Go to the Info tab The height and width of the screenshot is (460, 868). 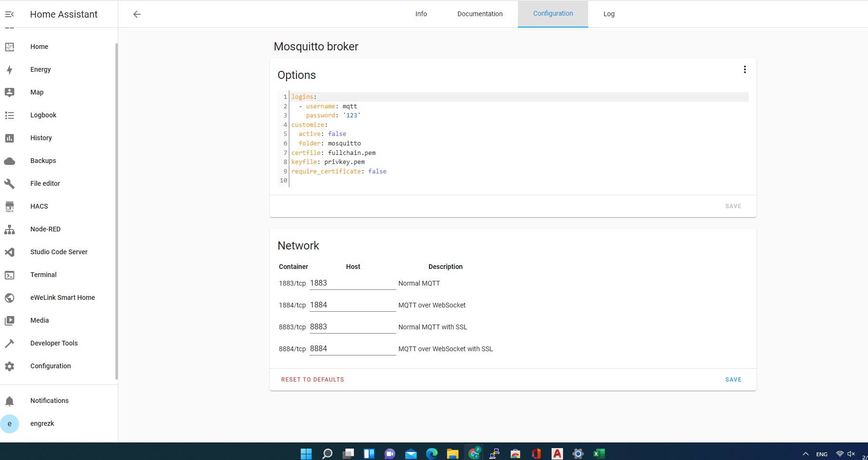click(x=421, y=14)
